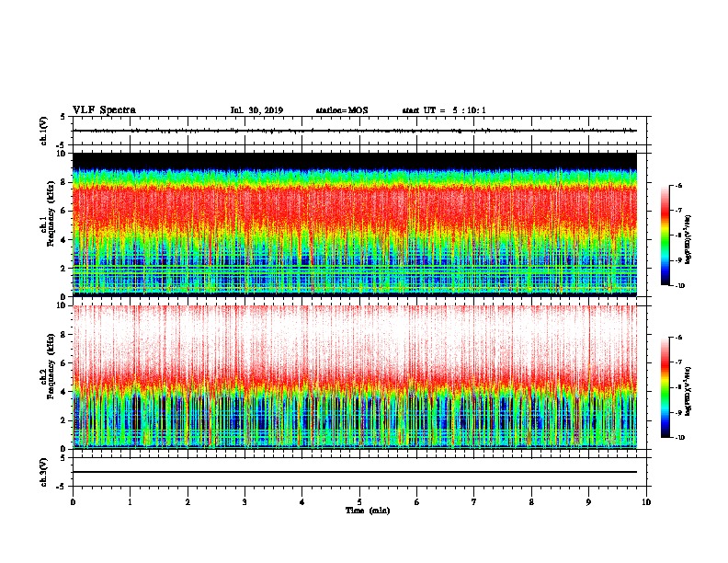728x563 pixels.
Task: Click the "ch.1(V)" waveform axis label
Action: [44, 131]
